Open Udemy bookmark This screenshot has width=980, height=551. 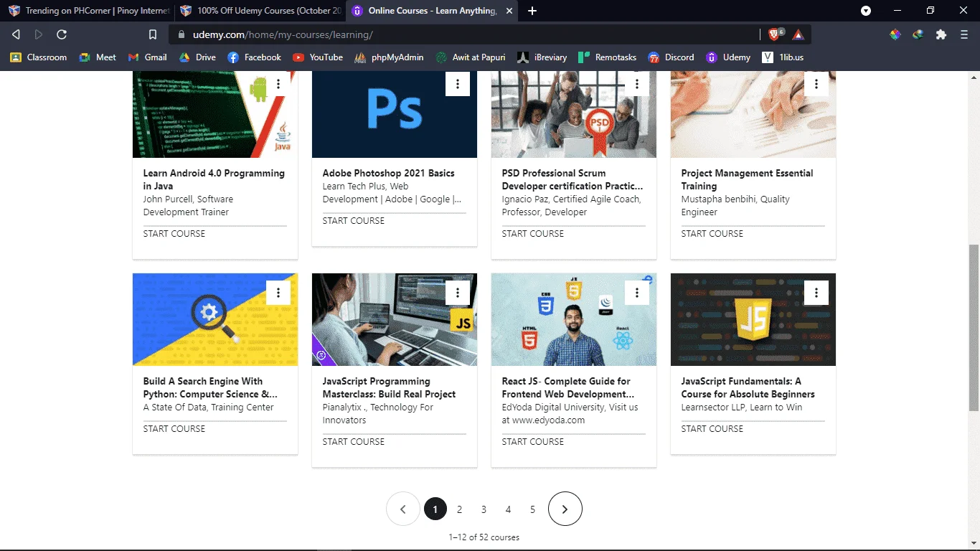pyautogui.click(x=728, y=57)
